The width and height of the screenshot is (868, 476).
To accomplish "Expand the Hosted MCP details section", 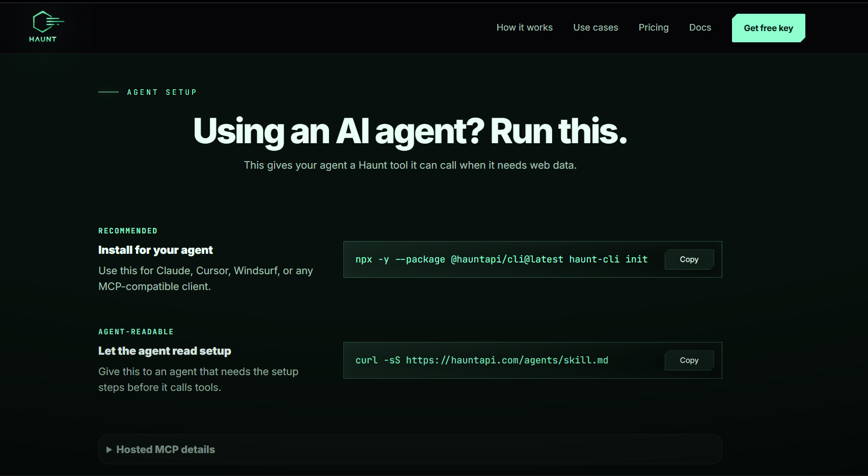I will [x=410, y=449].
